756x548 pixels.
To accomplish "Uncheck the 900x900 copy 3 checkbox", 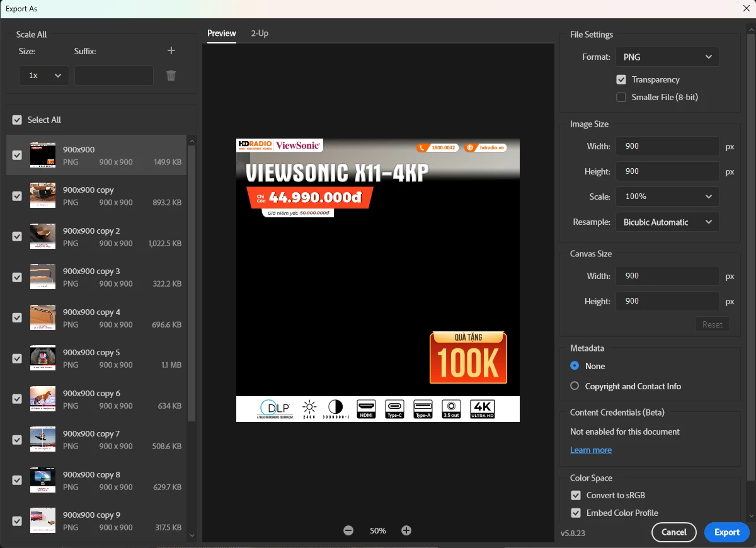I will (x=17, y=277).
